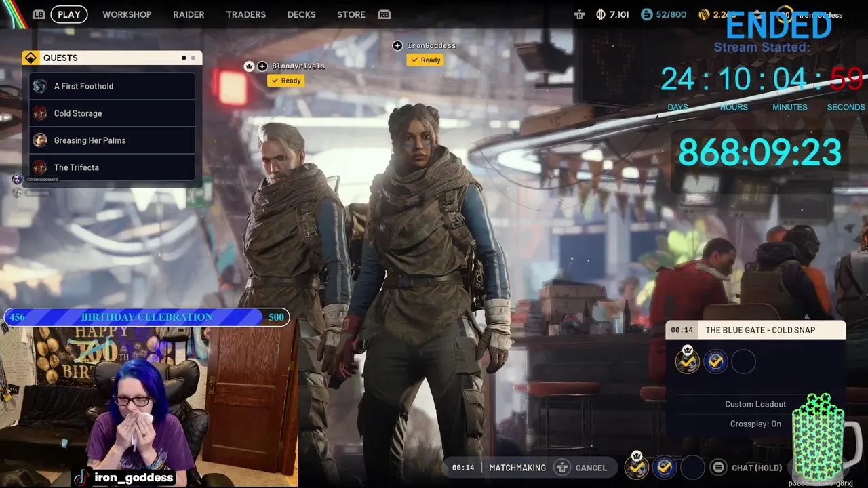Screen dimensions: 868x488
Task: Click the empty party slot in bottom bar
Action: (x=692, y=467)
